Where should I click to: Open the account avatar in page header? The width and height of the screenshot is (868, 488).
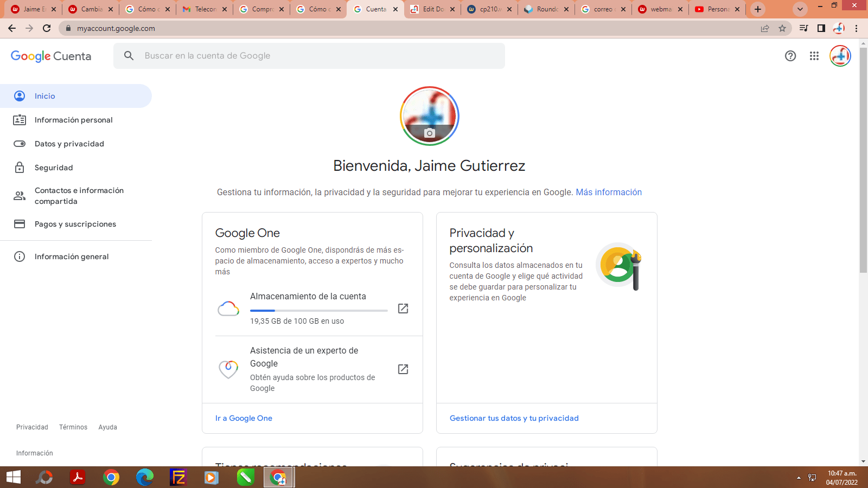coord(840,56)
